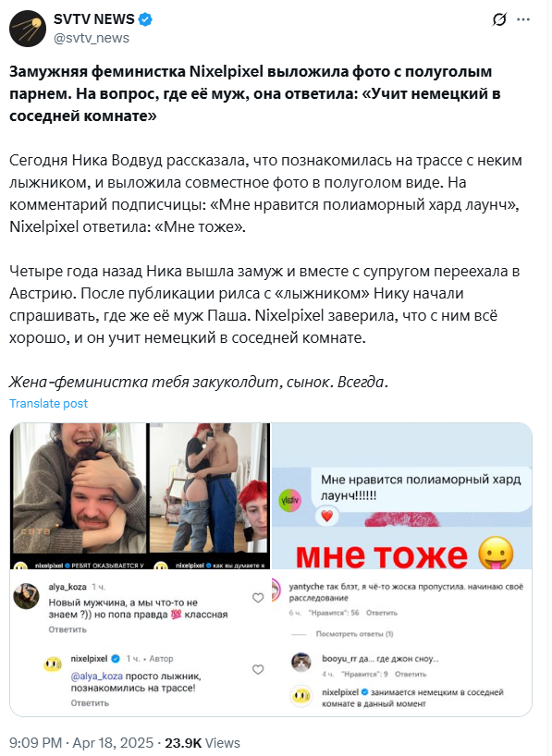The width and height of the screenshot is (552, 756).
Task: Open the SVTV NEWS profile avatar
Action: [x=28, y=29]
